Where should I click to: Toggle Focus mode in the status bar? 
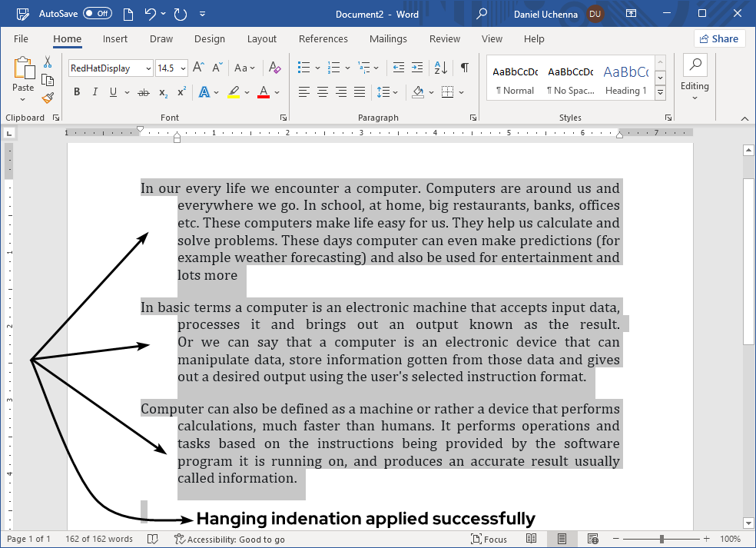[x=489, y=539]
